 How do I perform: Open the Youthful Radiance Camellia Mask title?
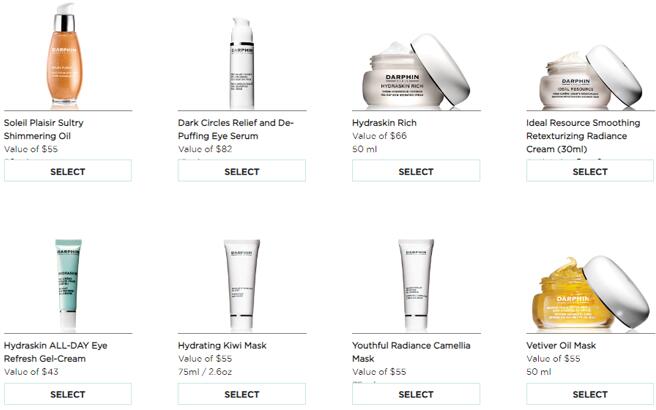pyautogui.click(x=411, y=352)
